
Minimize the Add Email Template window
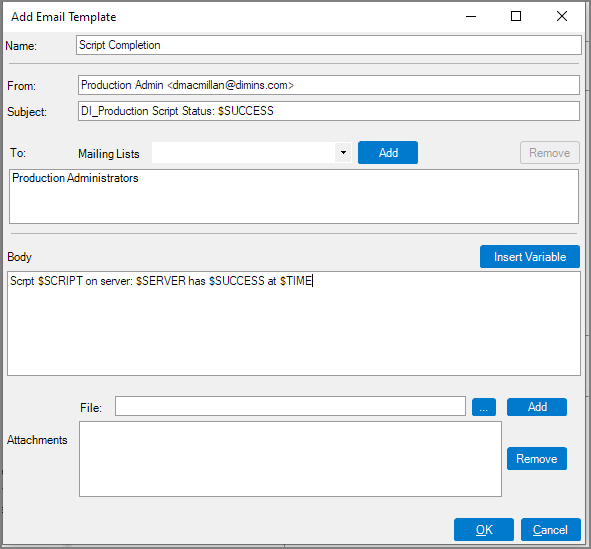point(471,17)
